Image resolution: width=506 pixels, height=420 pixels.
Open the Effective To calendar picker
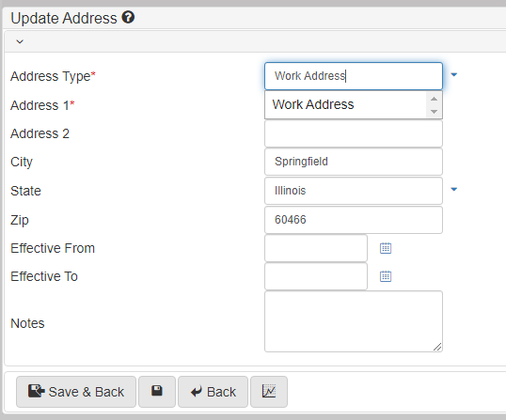386,276
